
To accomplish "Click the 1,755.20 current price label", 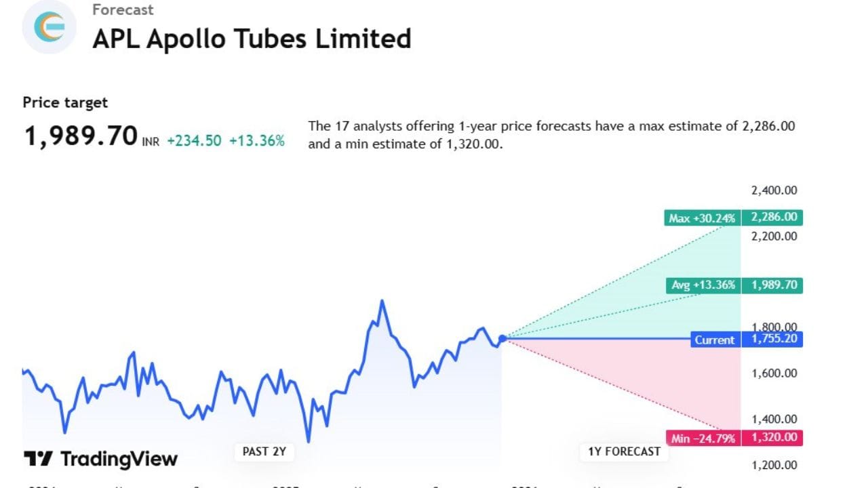I will click(773, 340).
